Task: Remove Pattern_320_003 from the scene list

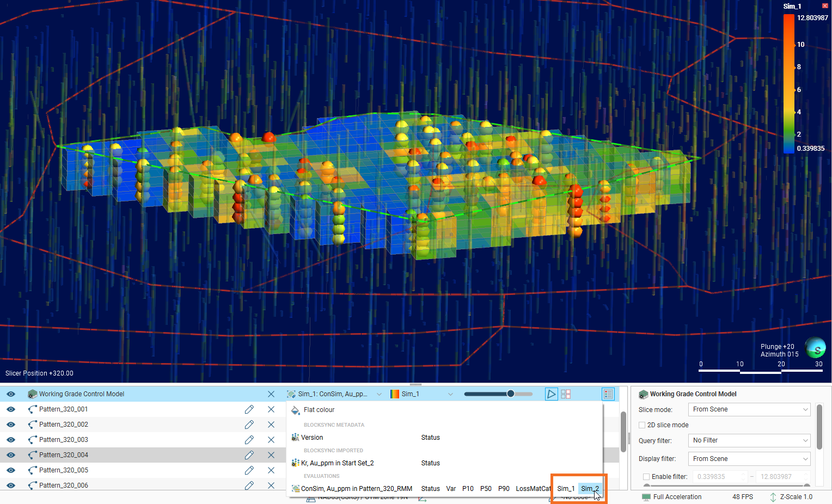Action: click(271, 440)
